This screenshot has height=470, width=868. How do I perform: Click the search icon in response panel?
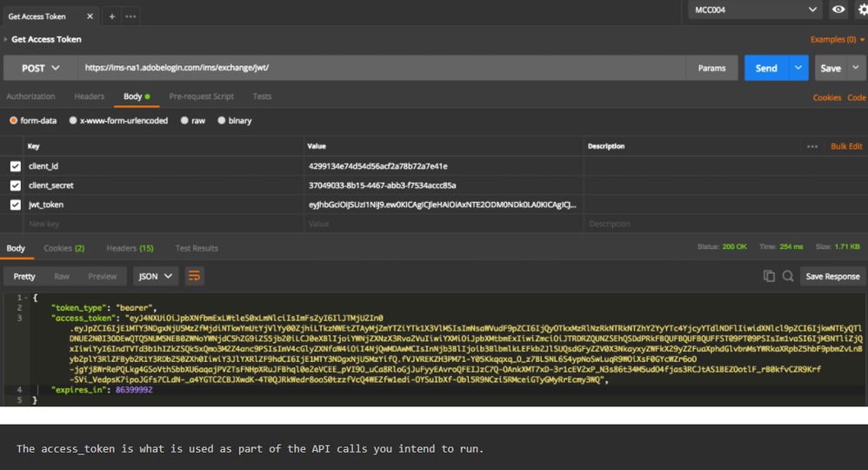coord(788,276)
